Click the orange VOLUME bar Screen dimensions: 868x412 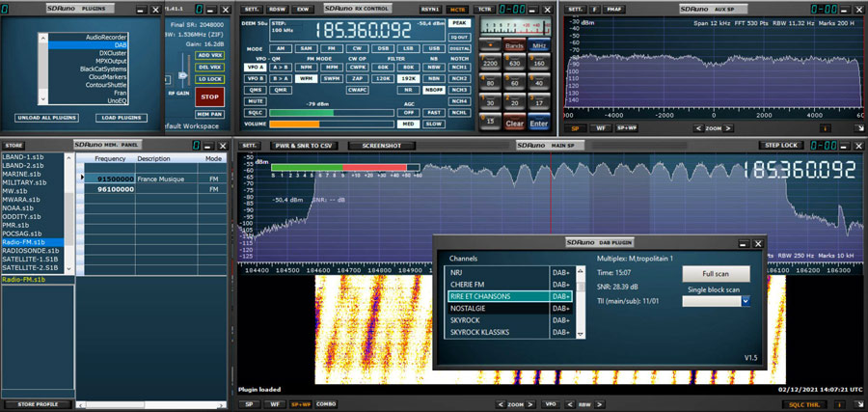(294, 124)
